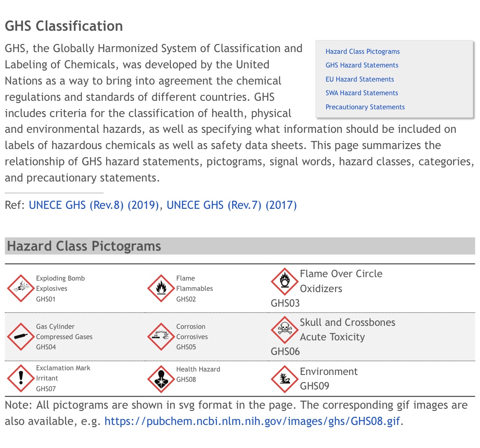Jump to Hazard Class Pictograms section
Image resolution: width=480 pixels, height=448 pixels.
[x=363, y=52]
